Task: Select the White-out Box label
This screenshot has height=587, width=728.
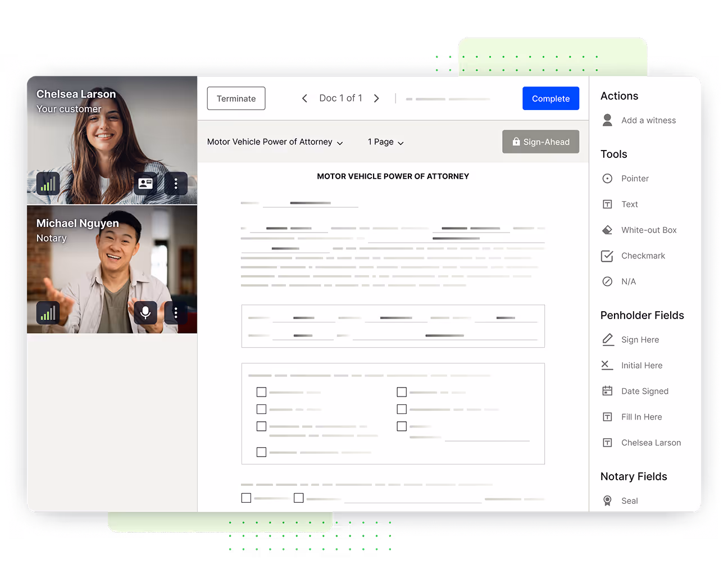Action: point(649,230)
